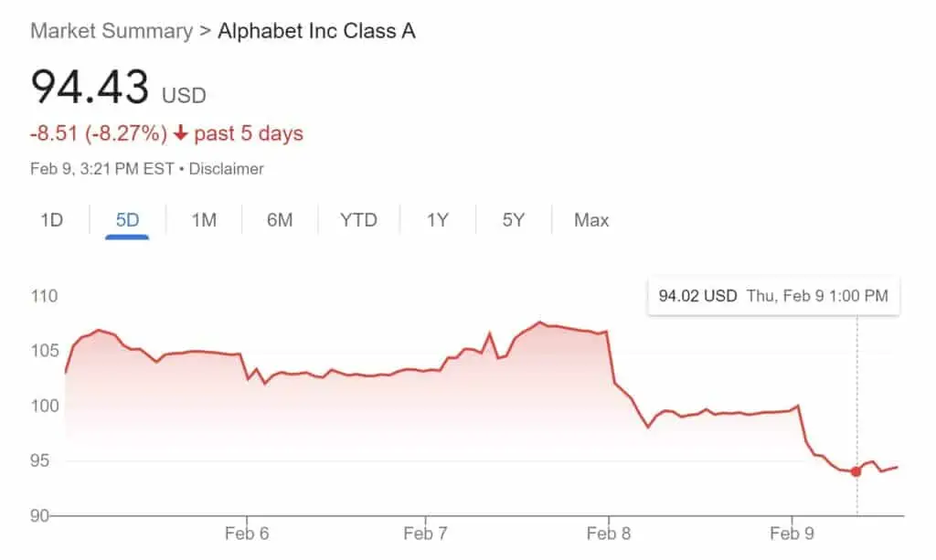Choose the 6M time range tab
The width and height of the screenshot is (936, 560).
click(280, 220)
